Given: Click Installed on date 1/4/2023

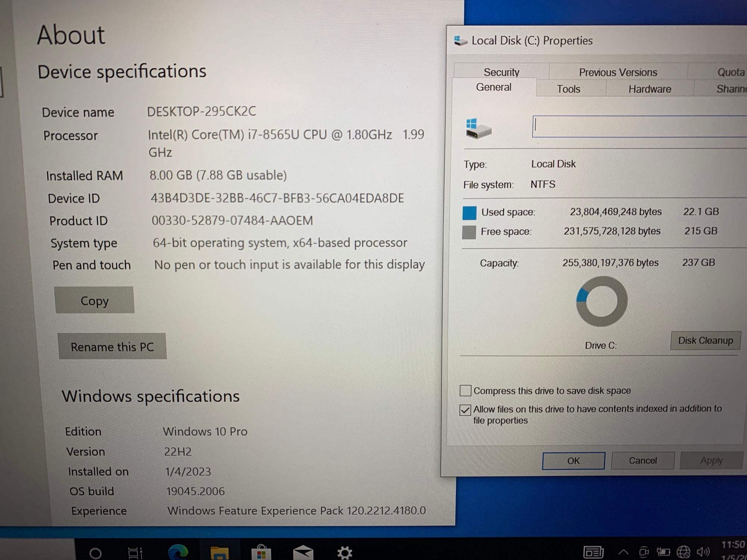Looking at the screenshot, I should point(188,472).
